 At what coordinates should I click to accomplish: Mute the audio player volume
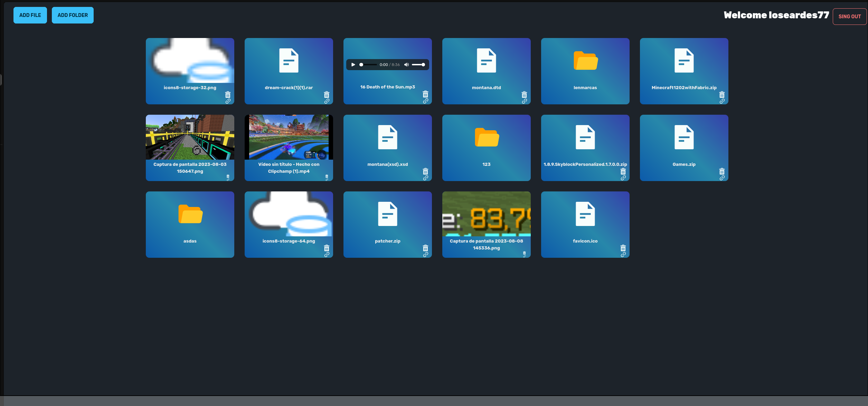tap(406, 65)
